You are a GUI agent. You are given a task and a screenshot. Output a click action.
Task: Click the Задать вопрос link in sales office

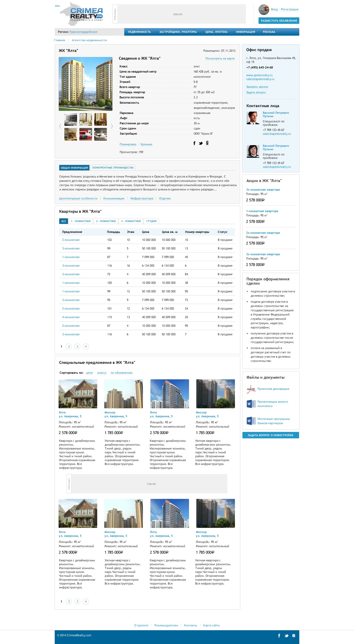pyautogui.click(x=256, y=93)
